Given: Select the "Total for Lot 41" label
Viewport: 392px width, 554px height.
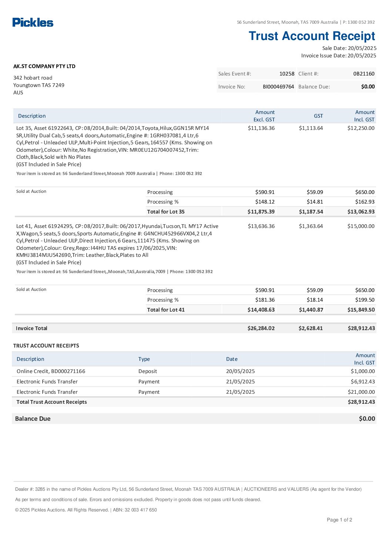Looking at the screenshot, I should coord(166,310).
